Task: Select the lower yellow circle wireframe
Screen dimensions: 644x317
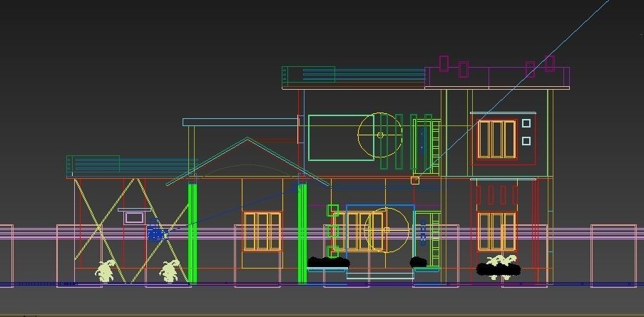Action: pos(387,230)
